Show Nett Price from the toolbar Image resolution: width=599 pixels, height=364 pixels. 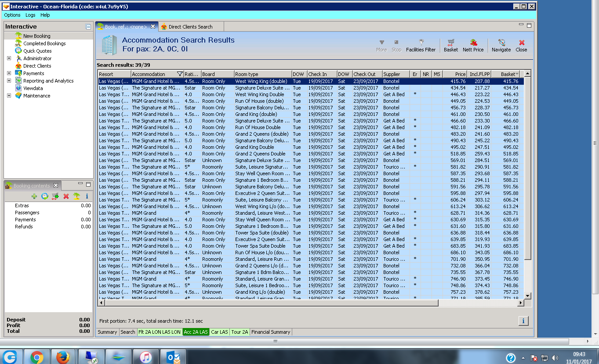pyautogui.click(x=473, y=45)
